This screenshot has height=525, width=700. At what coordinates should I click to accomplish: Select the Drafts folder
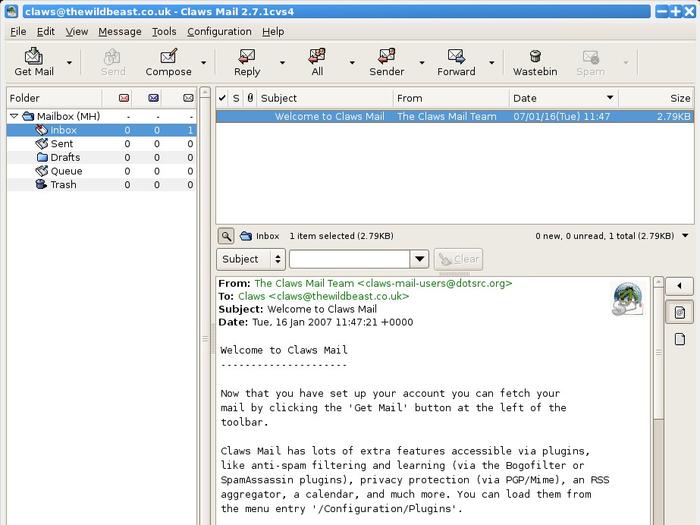[x=101, y=157]
